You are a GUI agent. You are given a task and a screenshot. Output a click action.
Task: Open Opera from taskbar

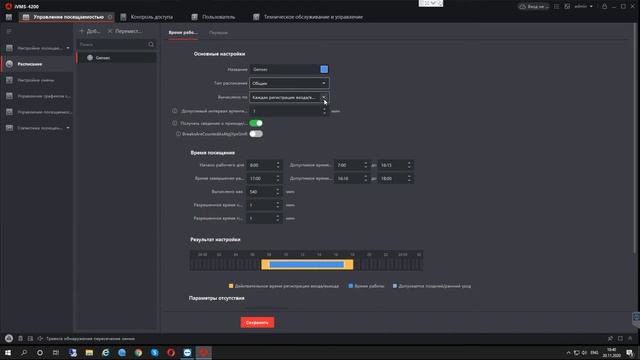click(171, 353)
